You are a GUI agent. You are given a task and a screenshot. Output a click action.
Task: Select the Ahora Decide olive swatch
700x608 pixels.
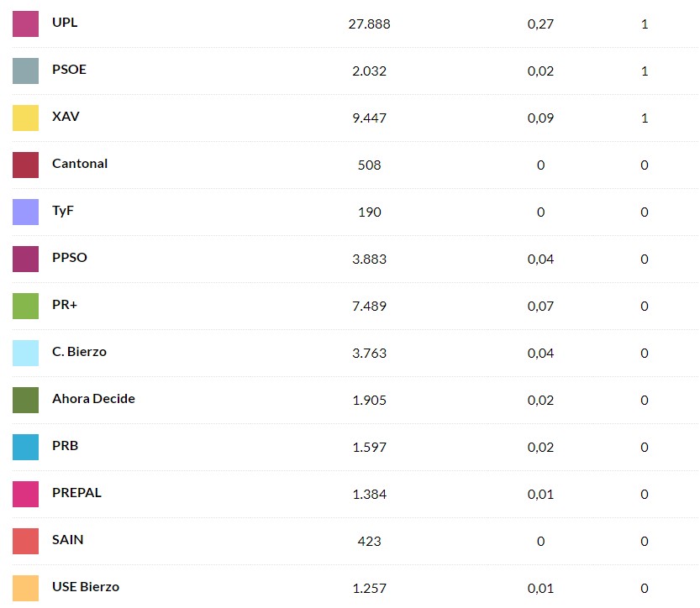tap(26, 400)
